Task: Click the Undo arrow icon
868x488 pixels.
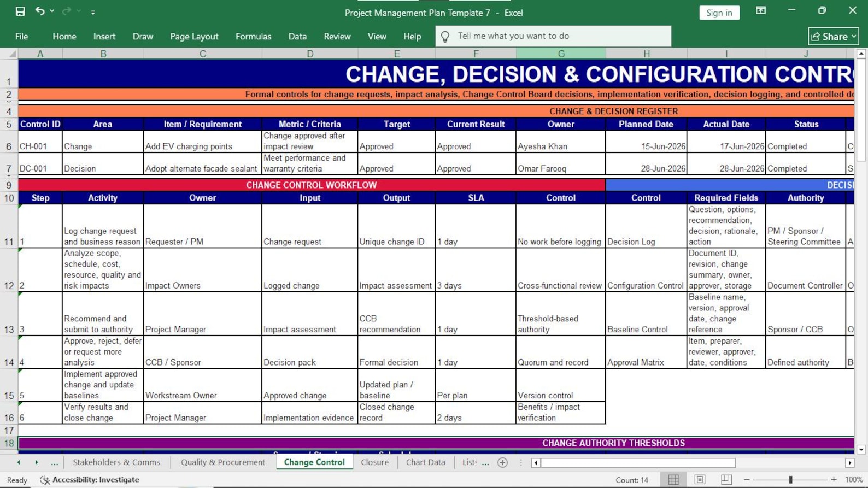Action: click(x=40, y=11)
